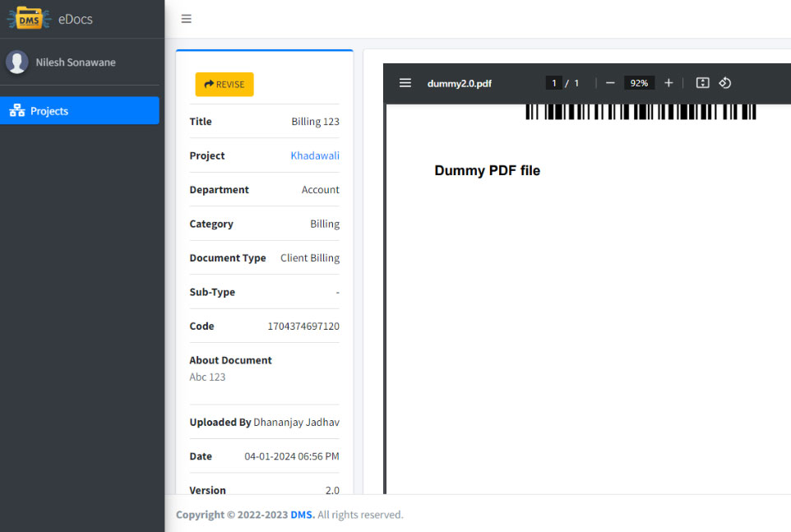Select uploader name Dhananjay Jadhav
The height and width of the screenshot is (532, 791).
pyautogui.click(x=296, y=423)
